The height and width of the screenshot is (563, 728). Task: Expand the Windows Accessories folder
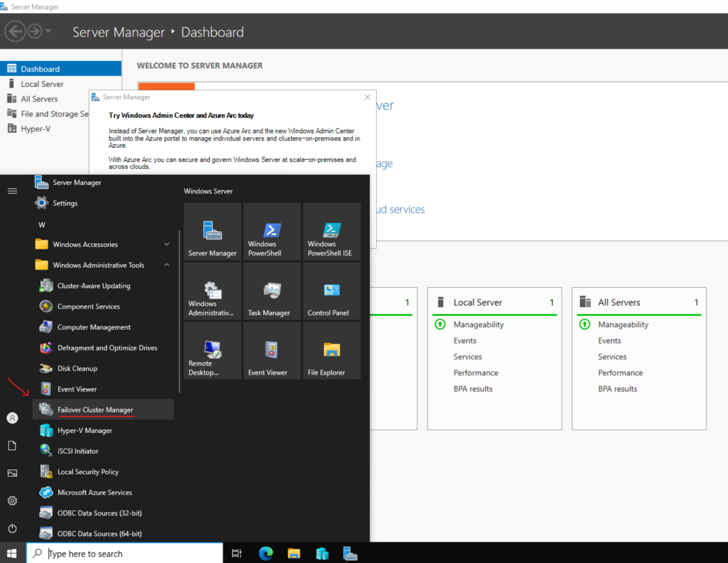(166, 244)
